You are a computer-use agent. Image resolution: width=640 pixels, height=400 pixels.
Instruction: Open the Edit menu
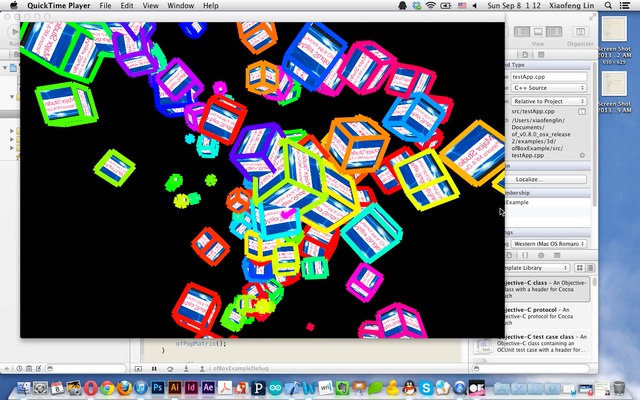(x=127, y=6)
